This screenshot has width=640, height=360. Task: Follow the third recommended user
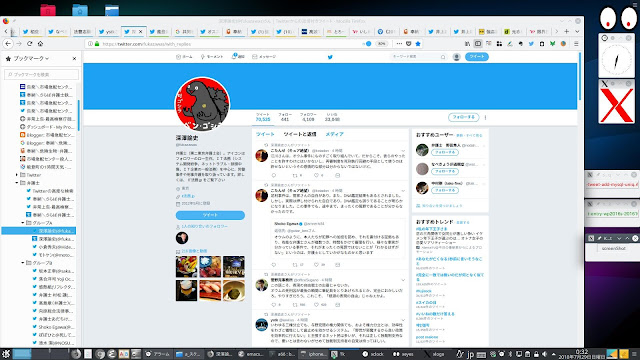click(x=444, y=190)
